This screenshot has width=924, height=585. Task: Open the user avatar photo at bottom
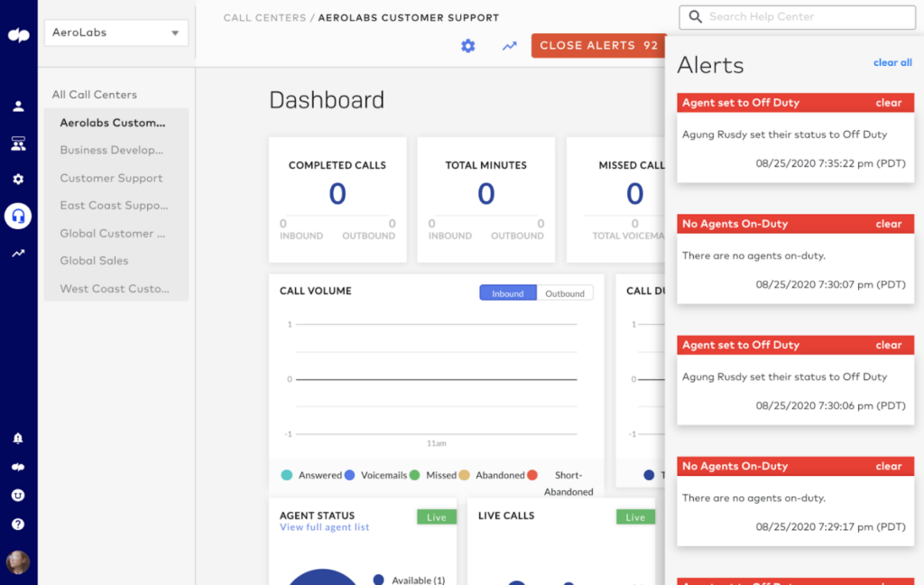18,562
